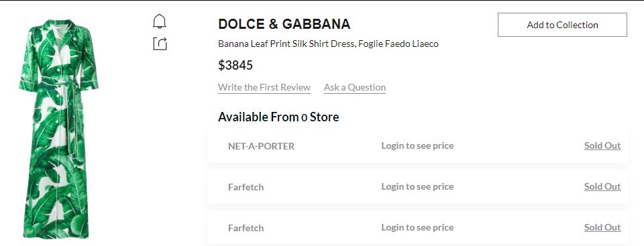Select the first Farfetch store name
The image size is (644, 246).
(246, 187)
